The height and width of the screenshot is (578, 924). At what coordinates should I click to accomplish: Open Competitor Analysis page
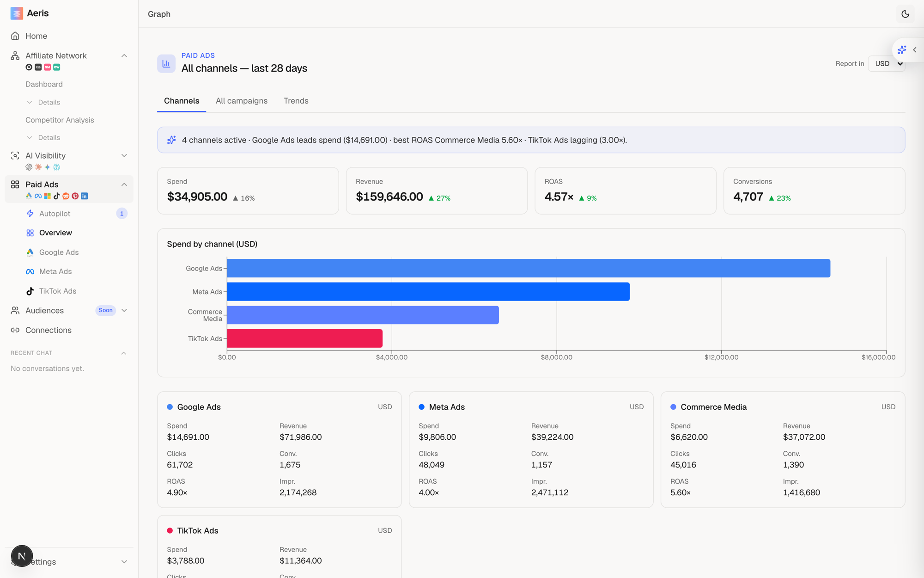pyautogui.click(x=60, y=120)
